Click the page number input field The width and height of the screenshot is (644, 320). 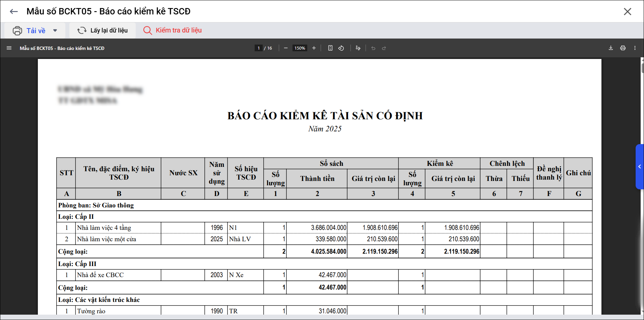point(258,48)
